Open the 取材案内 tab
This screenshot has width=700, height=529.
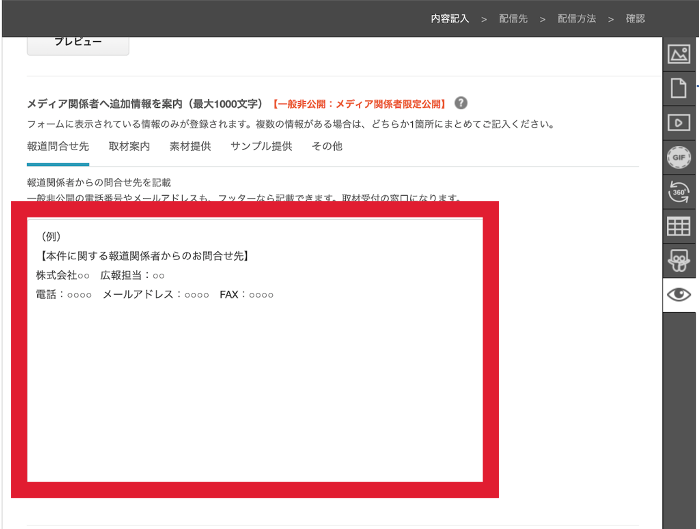129,146
